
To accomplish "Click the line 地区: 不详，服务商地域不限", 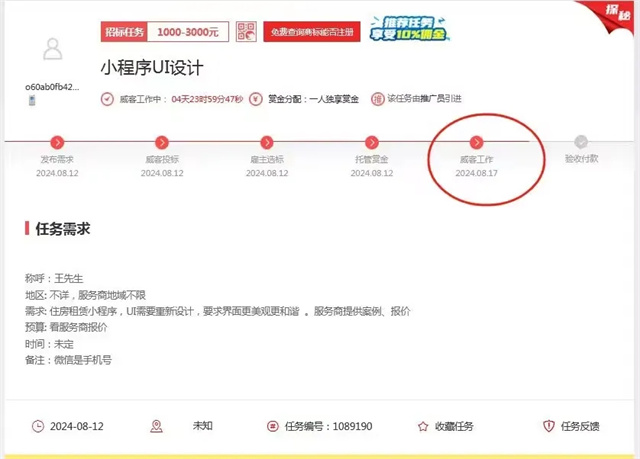I will [85, 295].
